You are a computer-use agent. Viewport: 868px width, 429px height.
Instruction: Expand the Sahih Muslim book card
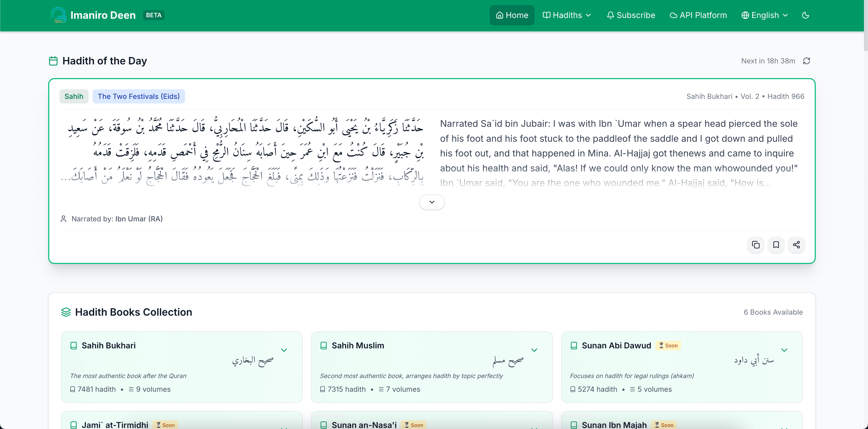(x=534, y=350)
